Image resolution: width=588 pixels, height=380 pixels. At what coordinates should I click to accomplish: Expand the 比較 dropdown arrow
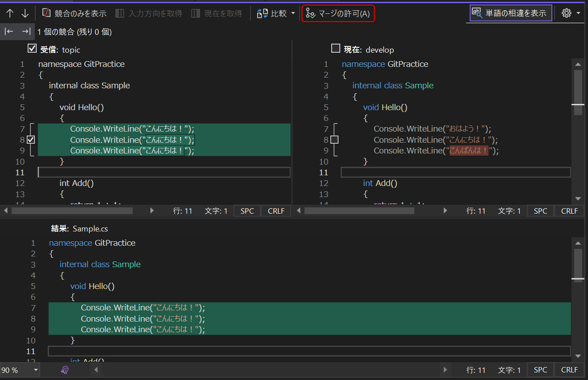293,13
